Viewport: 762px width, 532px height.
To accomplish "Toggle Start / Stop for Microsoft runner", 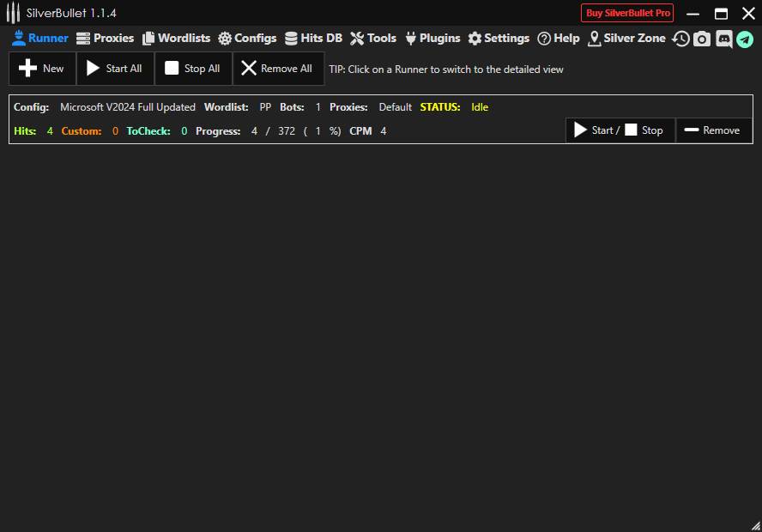I will (x=620, y=130).
